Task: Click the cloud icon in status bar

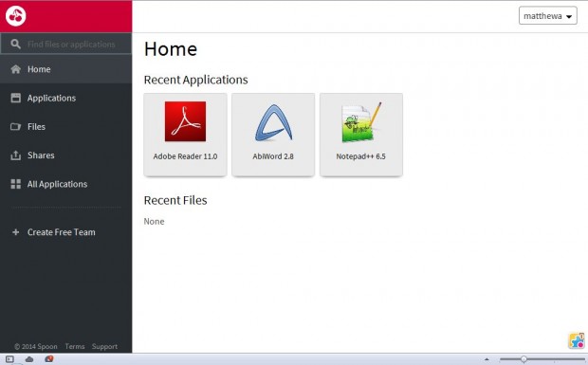Action: pos(29,359)
